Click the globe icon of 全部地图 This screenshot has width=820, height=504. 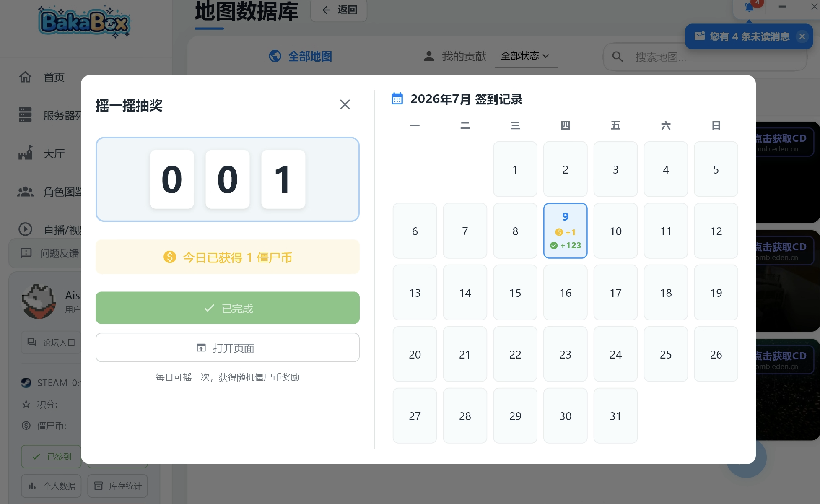tap(275, 56)
